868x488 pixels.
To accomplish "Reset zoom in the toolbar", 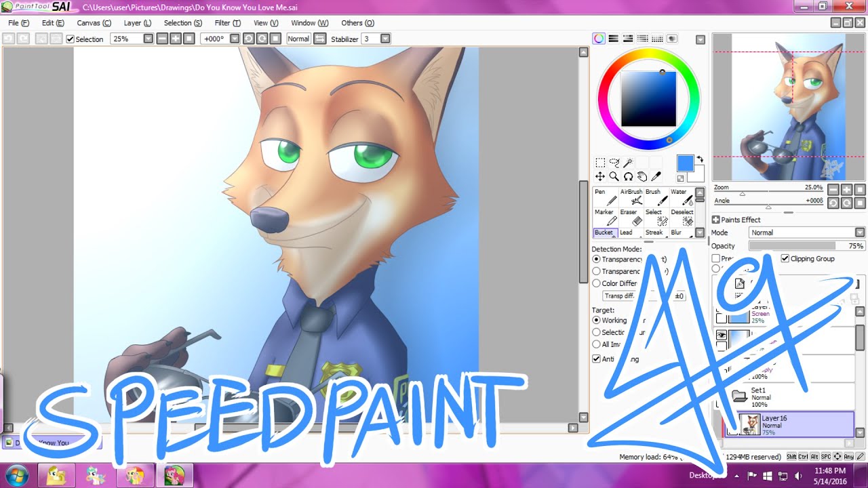I will coord(189,39).
